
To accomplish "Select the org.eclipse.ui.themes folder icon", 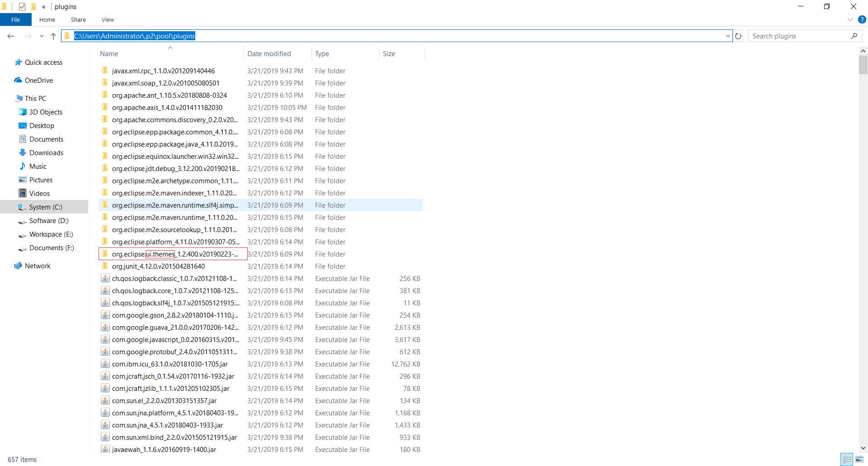I will click(105, 254).
